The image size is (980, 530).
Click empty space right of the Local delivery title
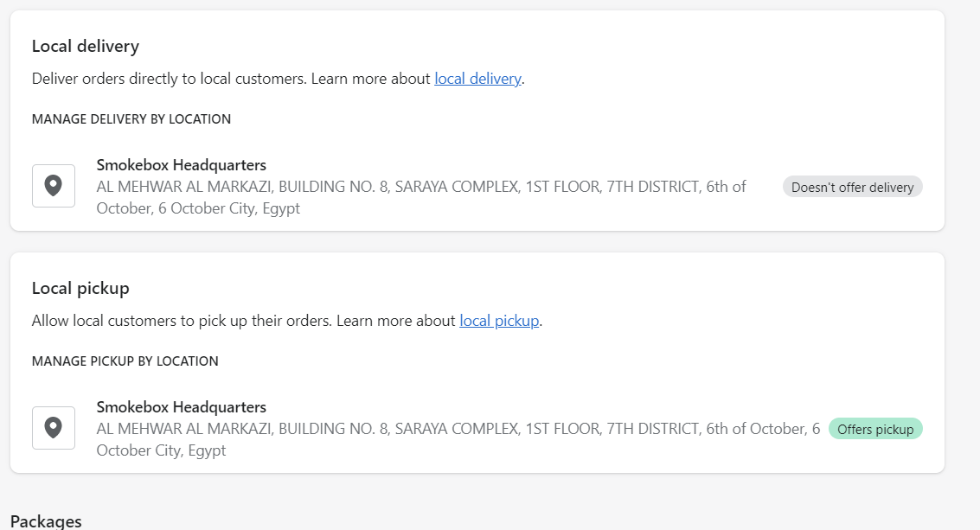(519, 46)
